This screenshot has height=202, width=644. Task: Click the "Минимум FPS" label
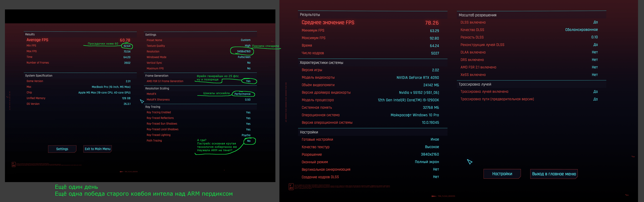click(x=313, y=31)
